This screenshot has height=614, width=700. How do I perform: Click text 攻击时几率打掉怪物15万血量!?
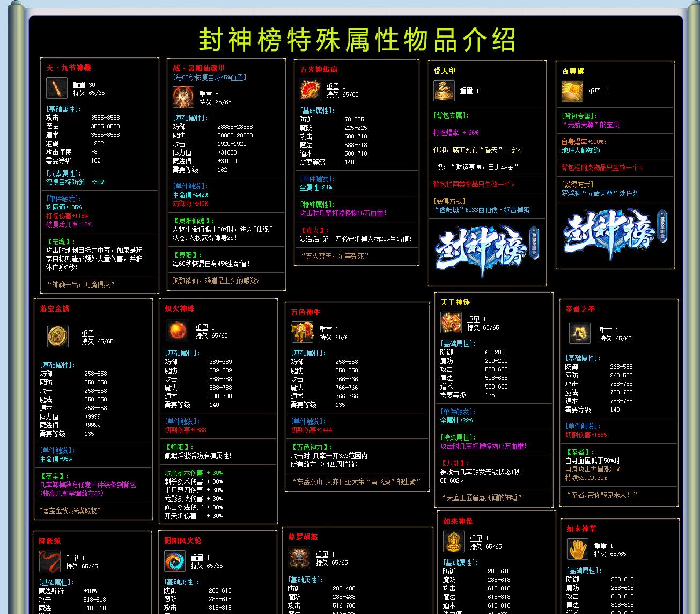(x=343, y=213)
